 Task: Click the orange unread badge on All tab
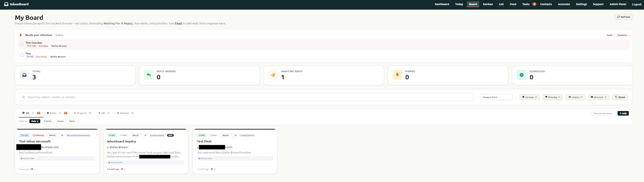39,113
